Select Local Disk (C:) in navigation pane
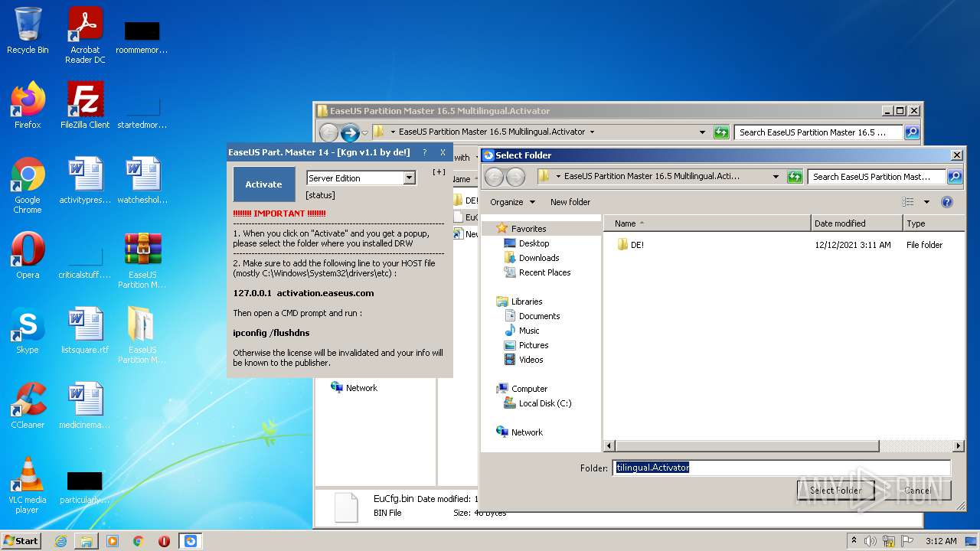 click(x=545, y=403)
